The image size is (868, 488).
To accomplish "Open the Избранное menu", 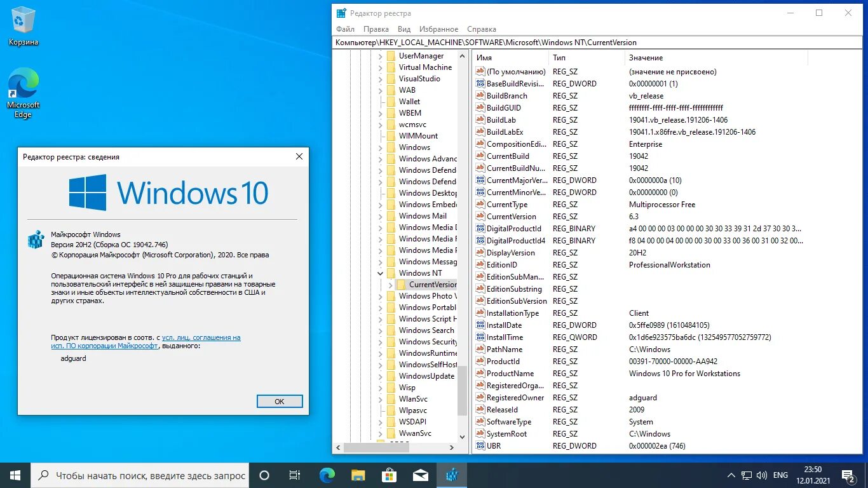I will click(x=438, y=29).
